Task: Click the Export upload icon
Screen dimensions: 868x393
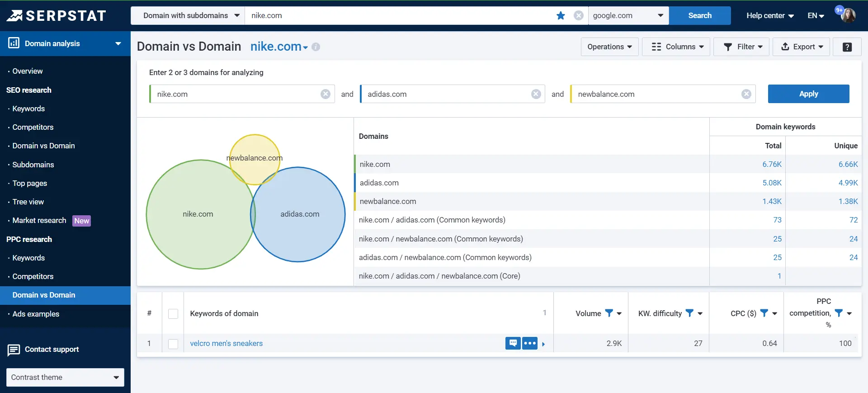Action: click(785, 47)
